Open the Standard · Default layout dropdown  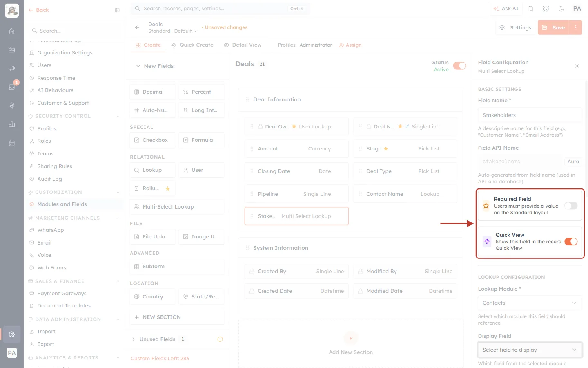172,31
